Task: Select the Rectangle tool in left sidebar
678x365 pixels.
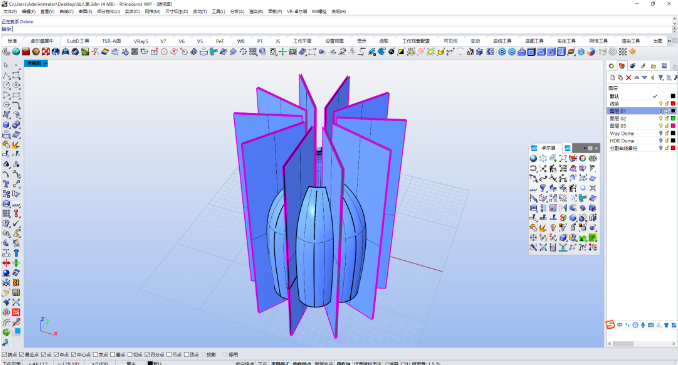Action: (x=16, y=96)
